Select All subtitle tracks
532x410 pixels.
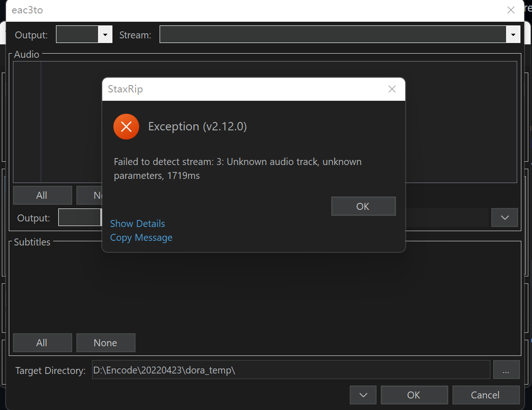point(42,343)
